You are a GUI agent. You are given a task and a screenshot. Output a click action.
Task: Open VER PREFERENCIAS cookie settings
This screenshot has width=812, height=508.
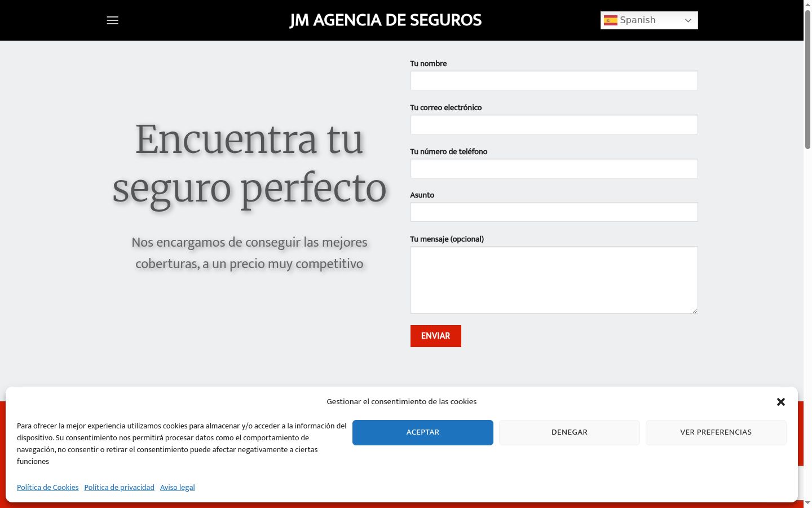coord(716,432)
